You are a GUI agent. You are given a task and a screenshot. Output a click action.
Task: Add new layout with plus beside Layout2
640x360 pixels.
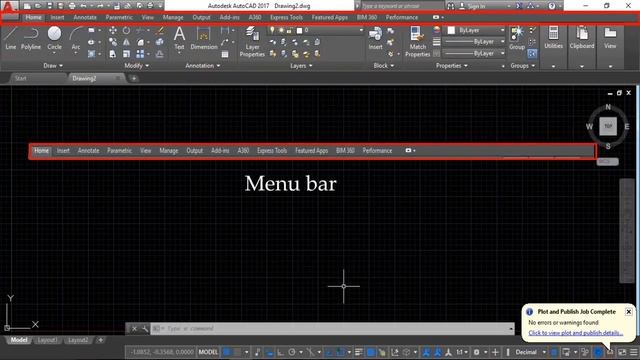(100, 340)
